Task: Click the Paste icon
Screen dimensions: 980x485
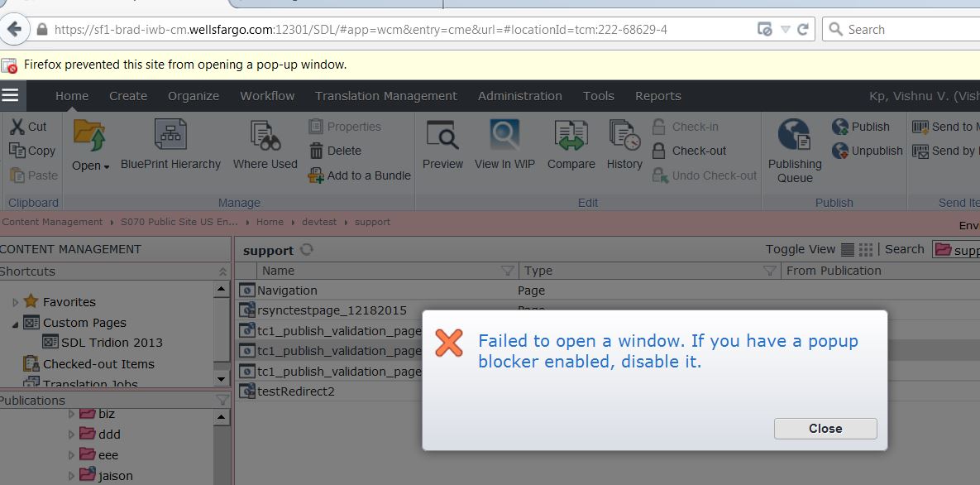Action: [17, 175]
